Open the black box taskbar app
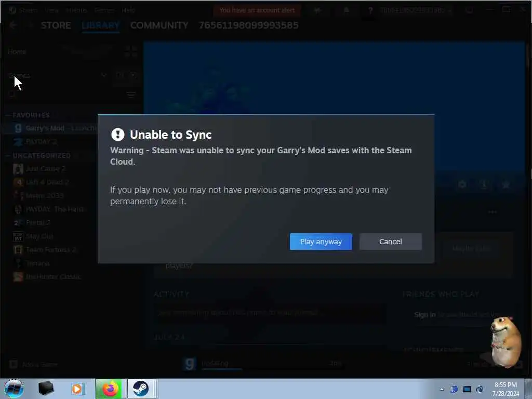The image size is (532, 399). point(46,389)
